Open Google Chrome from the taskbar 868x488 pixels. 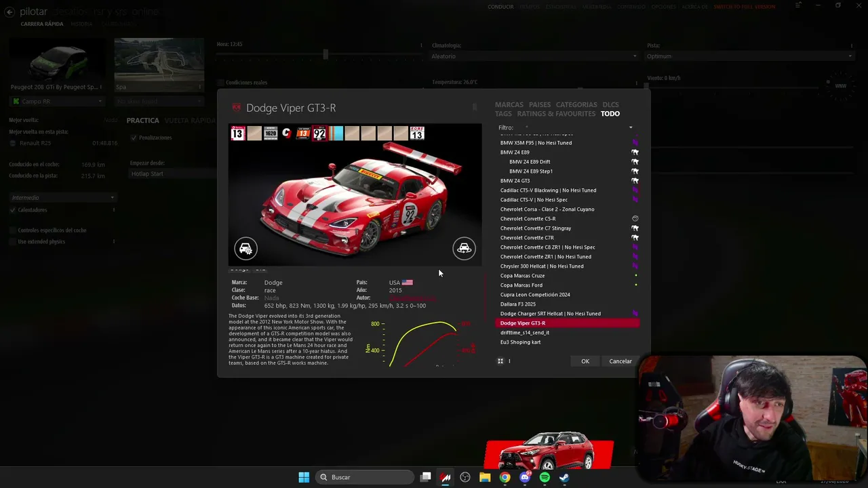(x=505, y=477)
